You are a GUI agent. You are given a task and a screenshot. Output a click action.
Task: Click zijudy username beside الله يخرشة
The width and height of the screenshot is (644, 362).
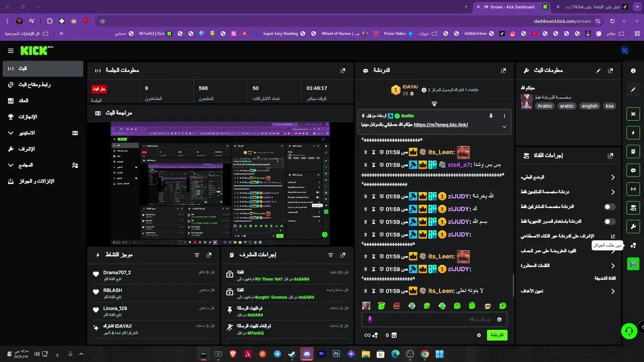(x=458, y=196)
